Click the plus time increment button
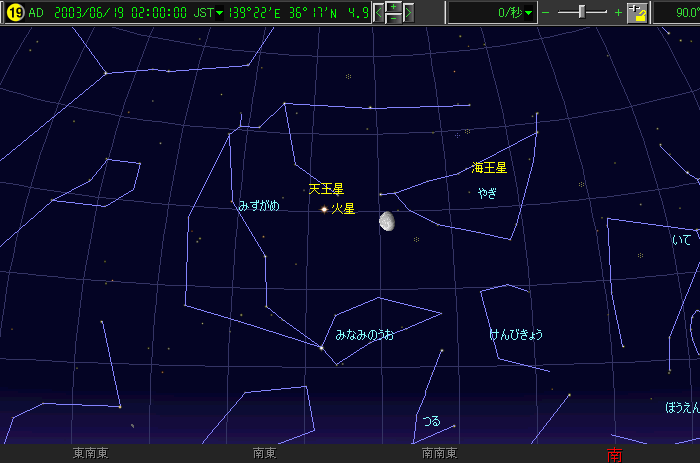Viewport: 700px width, 463px height. tap(394, 7)
